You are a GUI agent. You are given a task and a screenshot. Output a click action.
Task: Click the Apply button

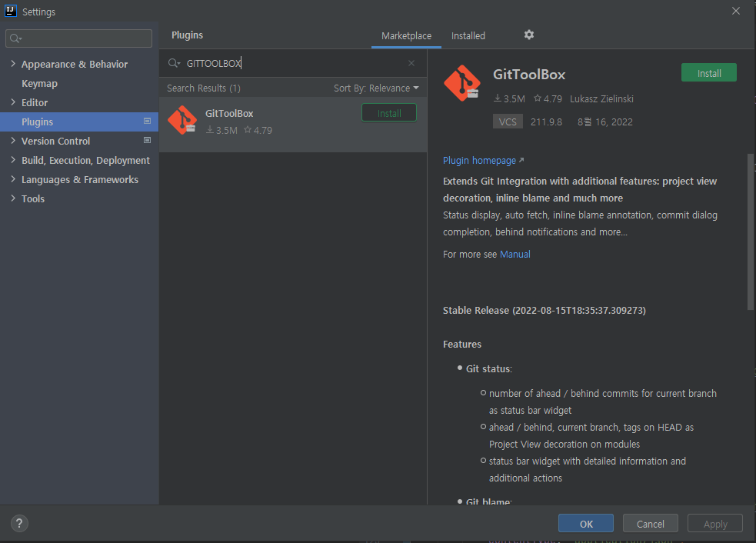tap(715, 524)
